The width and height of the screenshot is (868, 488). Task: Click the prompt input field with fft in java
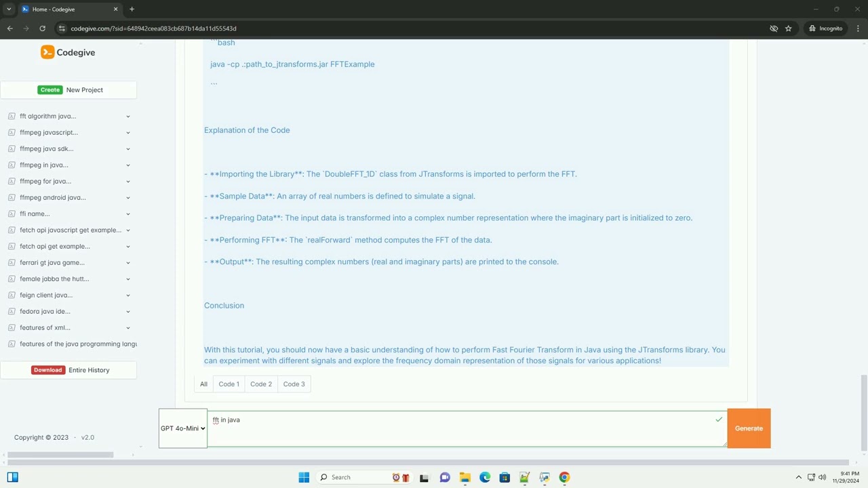467,428
